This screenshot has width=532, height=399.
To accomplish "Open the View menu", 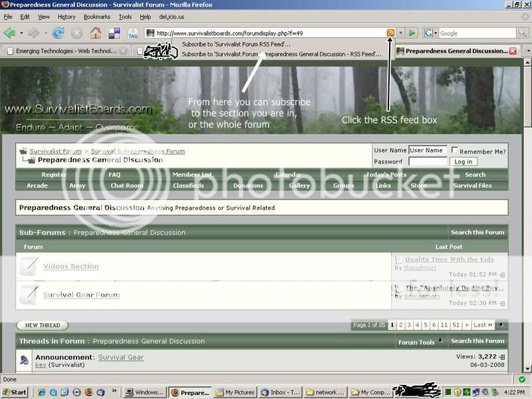I will (43, 17).
